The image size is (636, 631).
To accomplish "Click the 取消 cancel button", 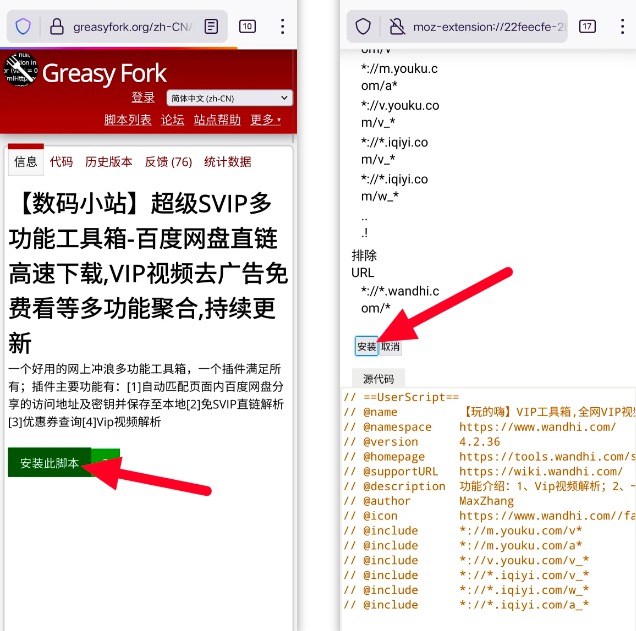I will click(x=390, y=347).
